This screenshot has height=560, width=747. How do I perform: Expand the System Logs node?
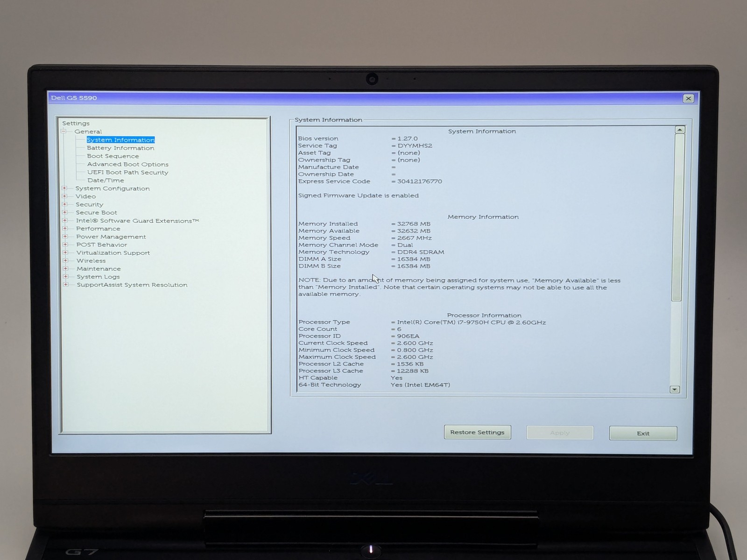[x=66, y=276]
